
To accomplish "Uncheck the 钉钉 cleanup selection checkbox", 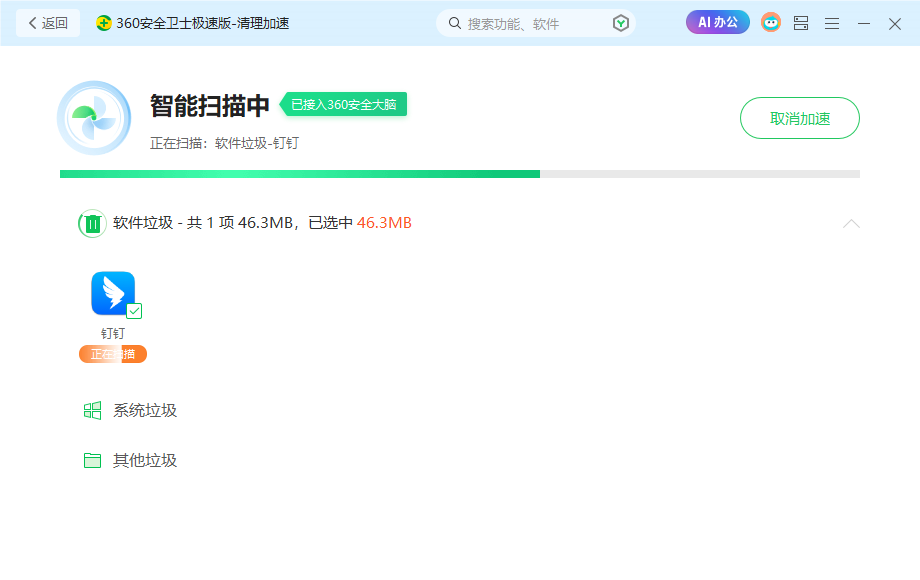I will [x=133, y=311].
